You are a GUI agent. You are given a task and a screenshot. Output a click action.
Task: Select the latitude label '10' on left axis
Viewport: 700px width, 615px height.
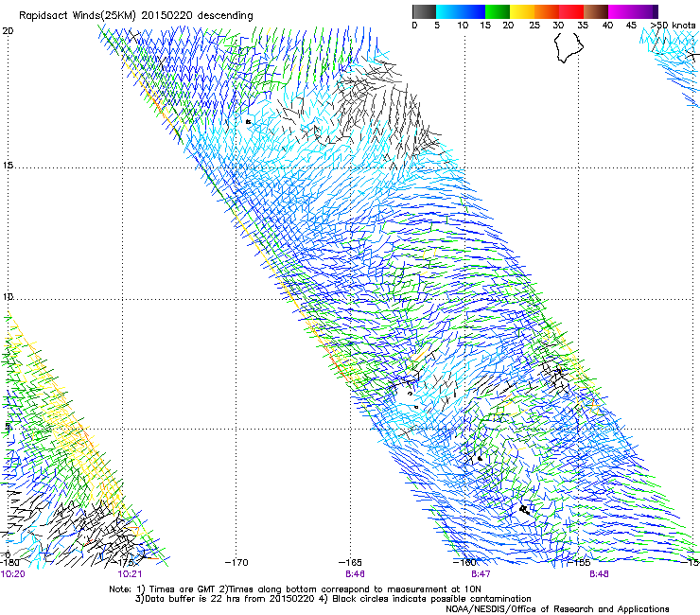click(x=8, y=297)
